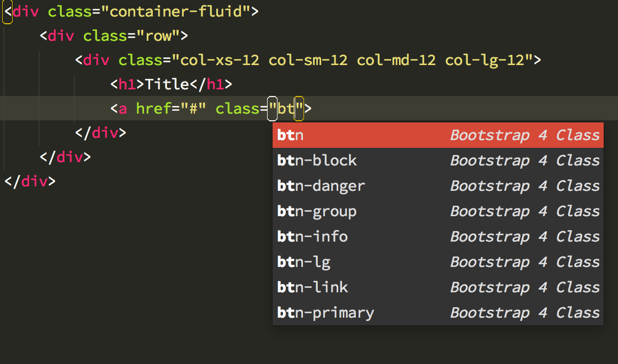Click the "Bootstrap 4 Class" label beside btn-danger

pyautogui.click(x=525, y=186)
